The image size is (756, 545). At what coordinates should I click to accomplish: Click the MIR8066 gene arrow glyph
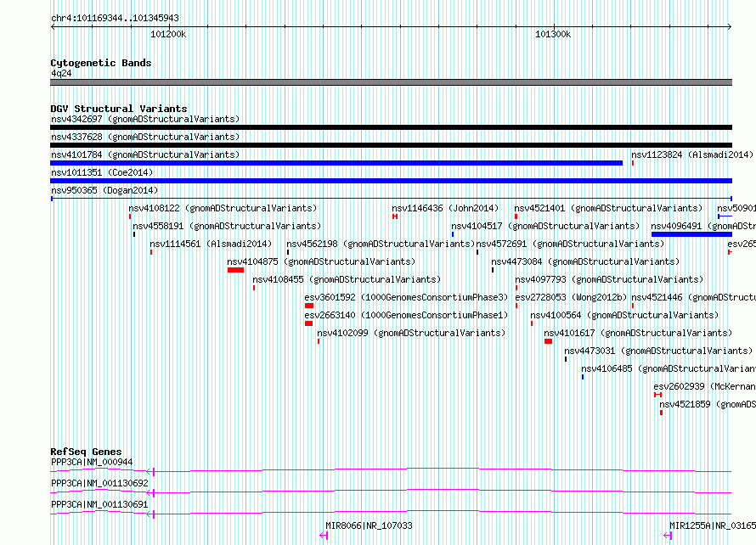click(x=324, y=536)
